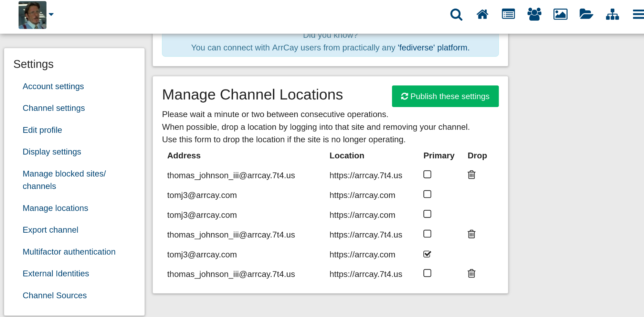The width and height of the screenshot is (644, 317).
Task: Open the search icon in top bar
Action: click(x=456, y=14)
